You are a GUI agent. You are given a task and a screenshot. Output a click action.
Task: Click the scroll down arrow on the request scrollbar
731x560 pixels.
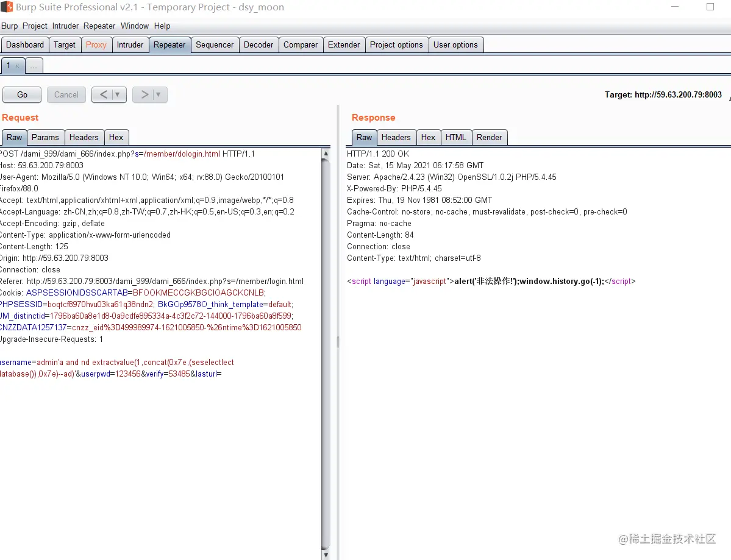click(x=326, y=555)
